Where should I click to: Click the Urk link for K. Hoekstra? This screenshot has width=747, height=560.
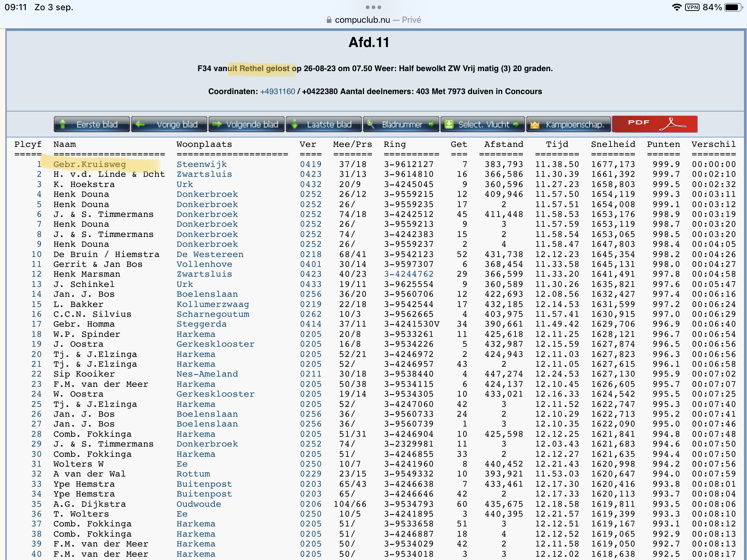point(185,184)
